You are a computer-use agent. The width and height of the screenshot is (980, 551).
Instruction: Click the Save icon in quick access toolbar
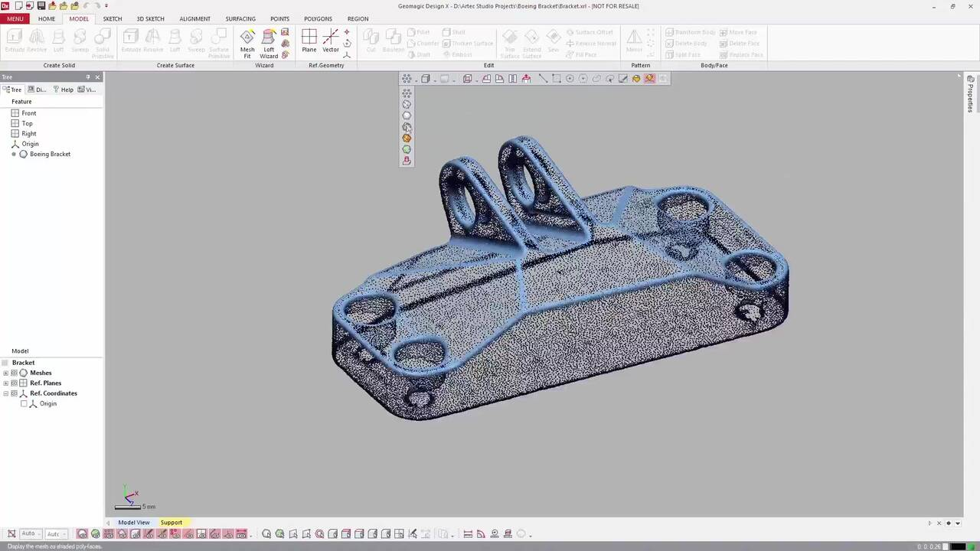(41, 5)
